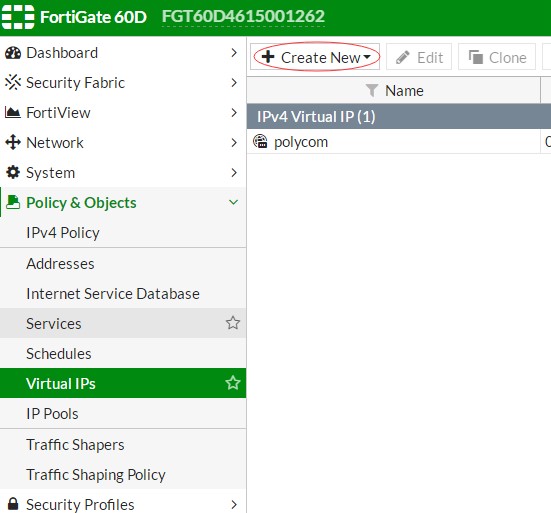The height and width of the screenshot is (513, 551).
Task: Expand the Dashboard menu chevron
Action: (x=234, y=53)
